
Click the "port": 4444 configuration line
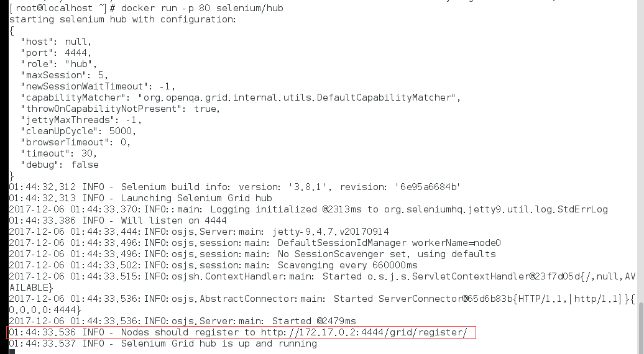pyautogui.click(x=56, y=53)
